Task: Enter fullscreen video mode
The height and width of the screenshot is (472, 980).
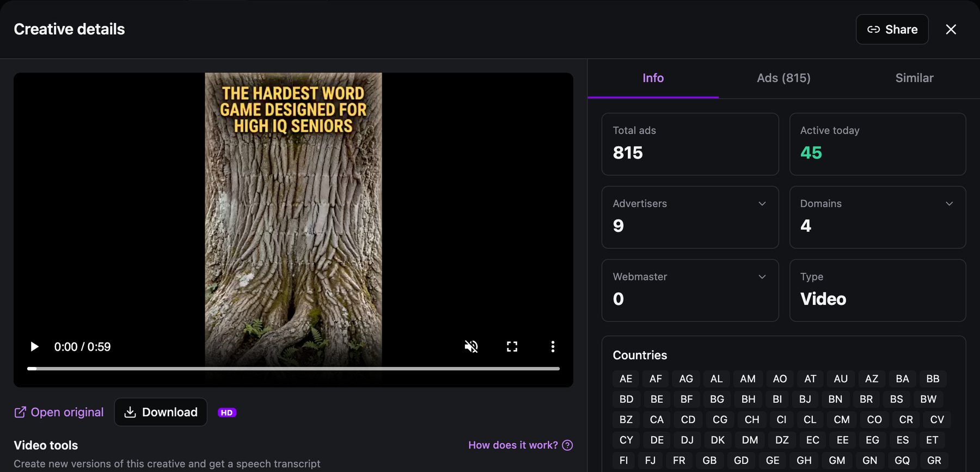Action: (x=512, y=347)
